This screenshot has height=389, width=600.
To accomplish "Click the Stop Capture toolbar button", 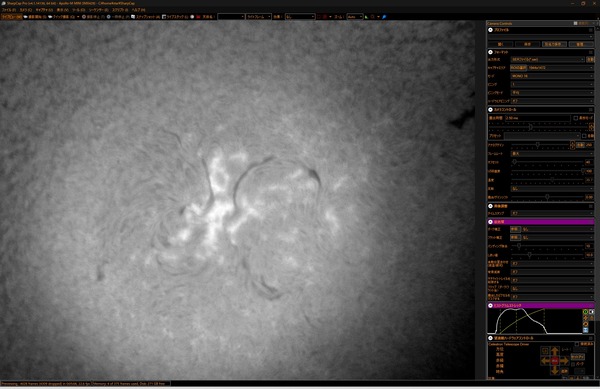I will (x=93, y=17).
